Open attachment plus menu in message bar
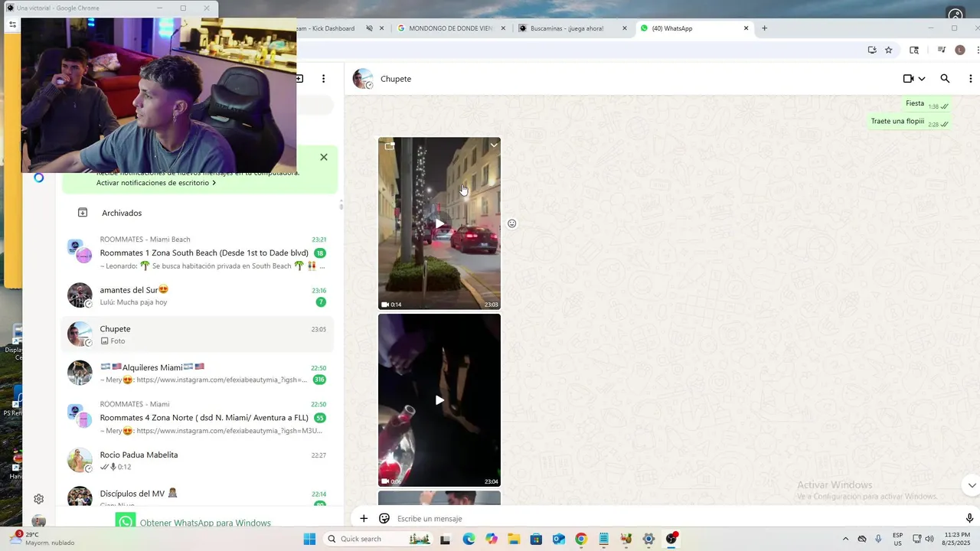980x551 pixels. [364, 518]
